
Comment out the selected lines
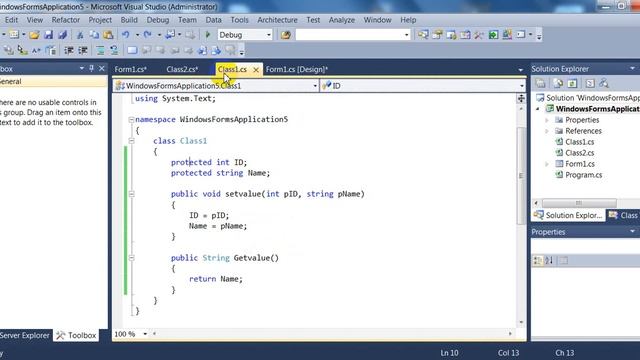click(100, 51)
